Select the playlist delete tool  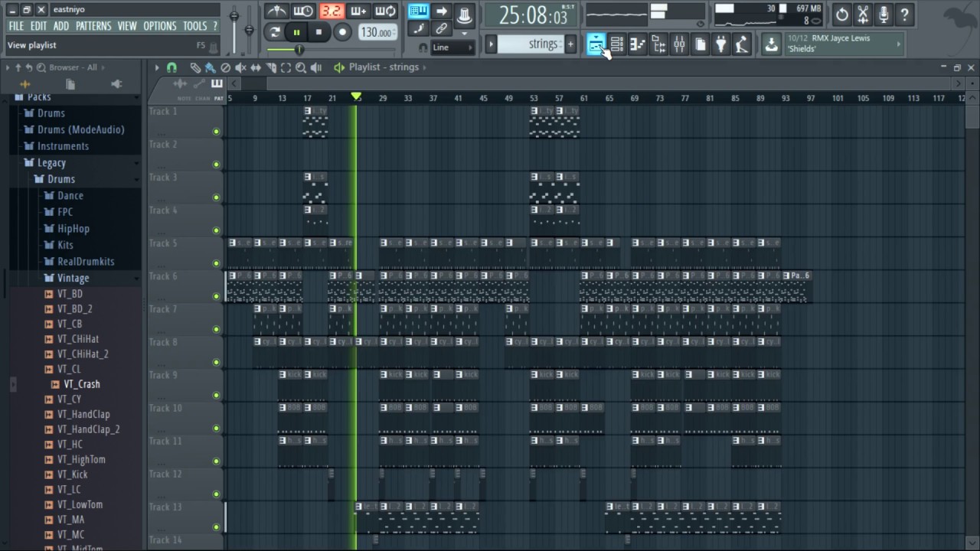[x=225, y=67]
